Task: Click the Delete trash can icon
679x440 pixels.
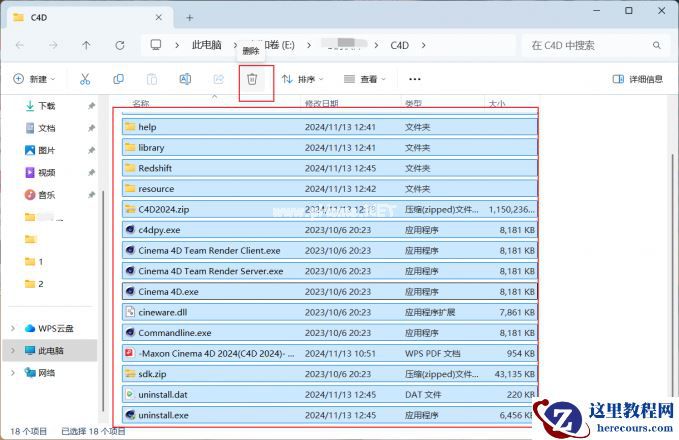Action: (252, 79)
